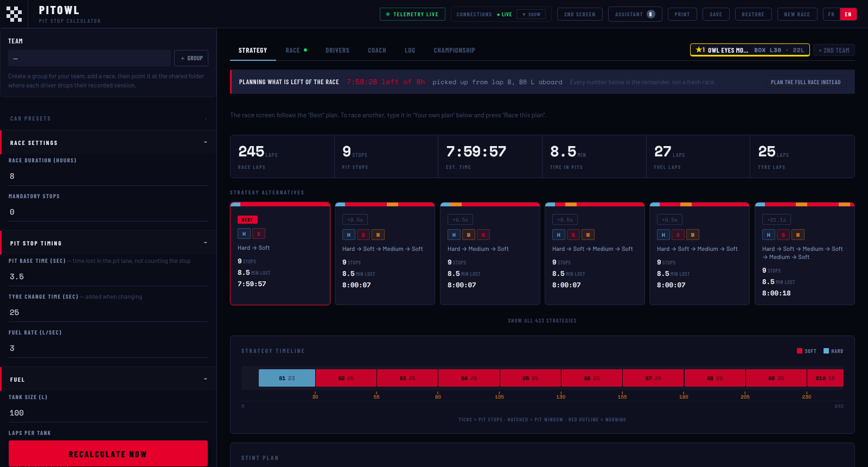Edit the Race Duration hours field

point(108,176)
